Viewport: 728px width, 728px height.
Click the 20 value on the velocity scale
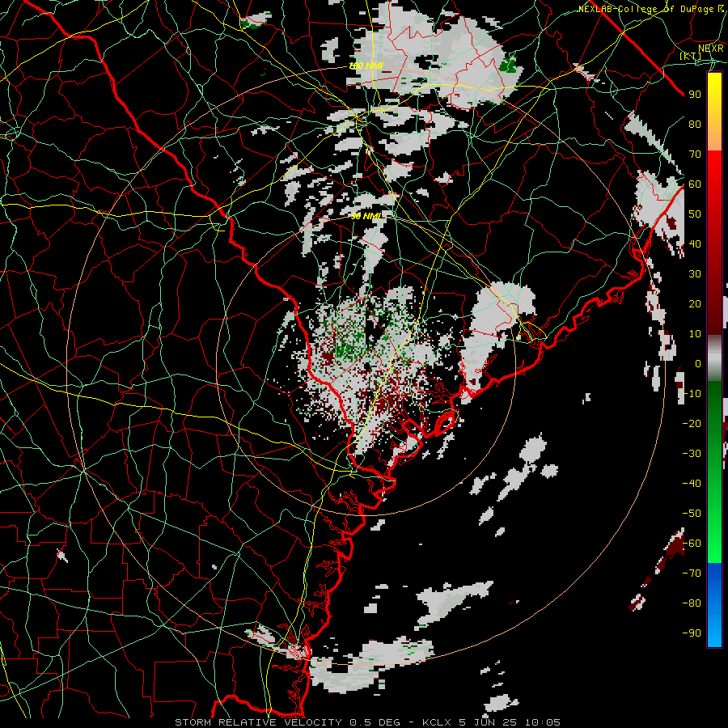[695, 303]
